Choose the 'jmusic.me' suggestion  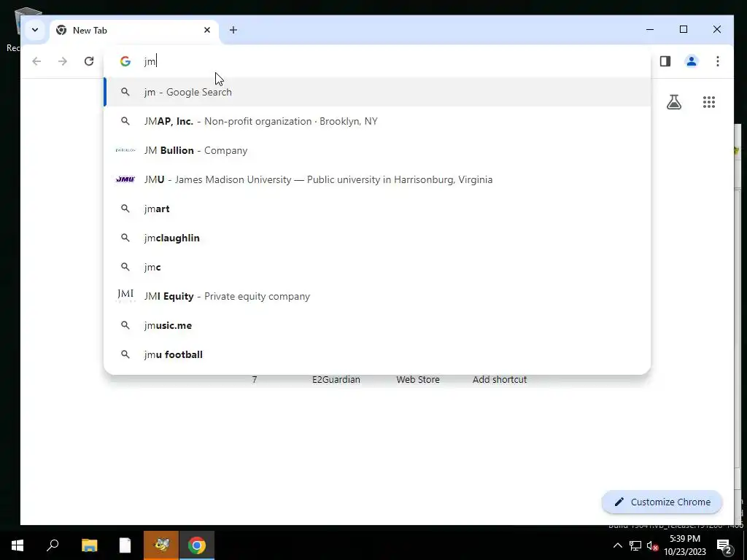coord(377,325)
